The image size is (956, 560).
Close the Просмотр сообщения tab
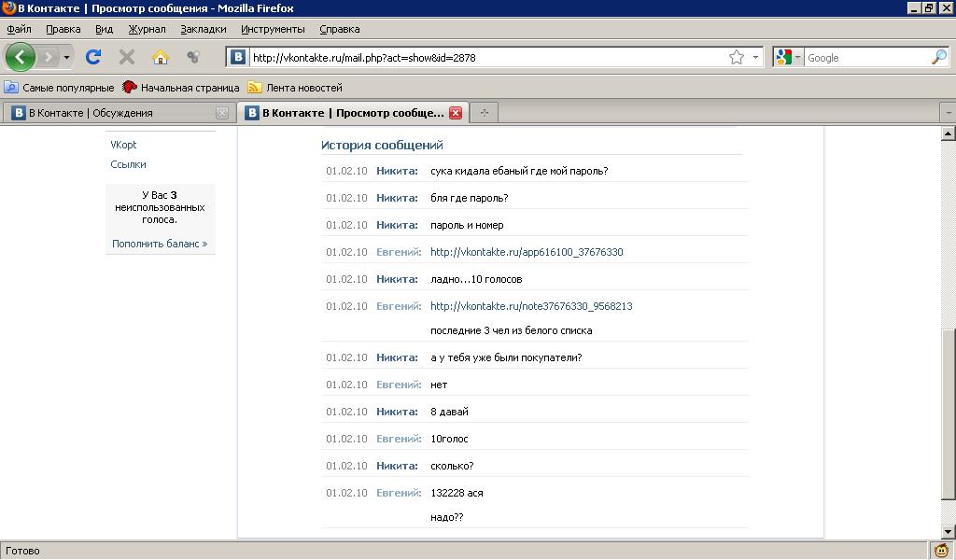tap(456, 113)
